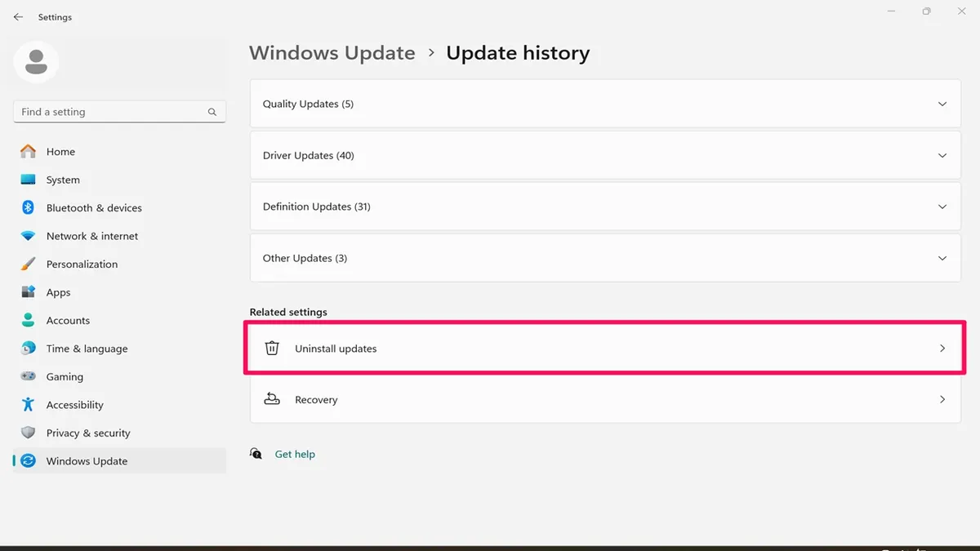
Task: Open Gaming settings
Action: point(119,376)
